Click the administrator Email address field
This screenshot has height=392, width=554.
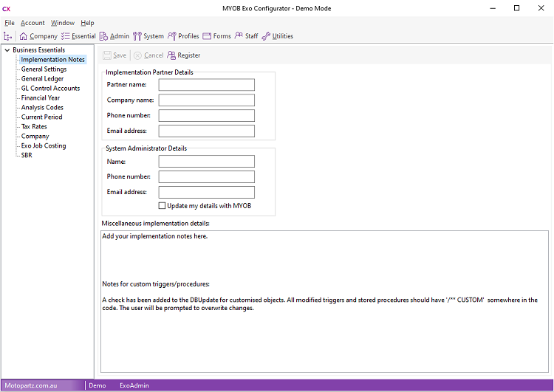pyautogui.click(x=206, y=192)
